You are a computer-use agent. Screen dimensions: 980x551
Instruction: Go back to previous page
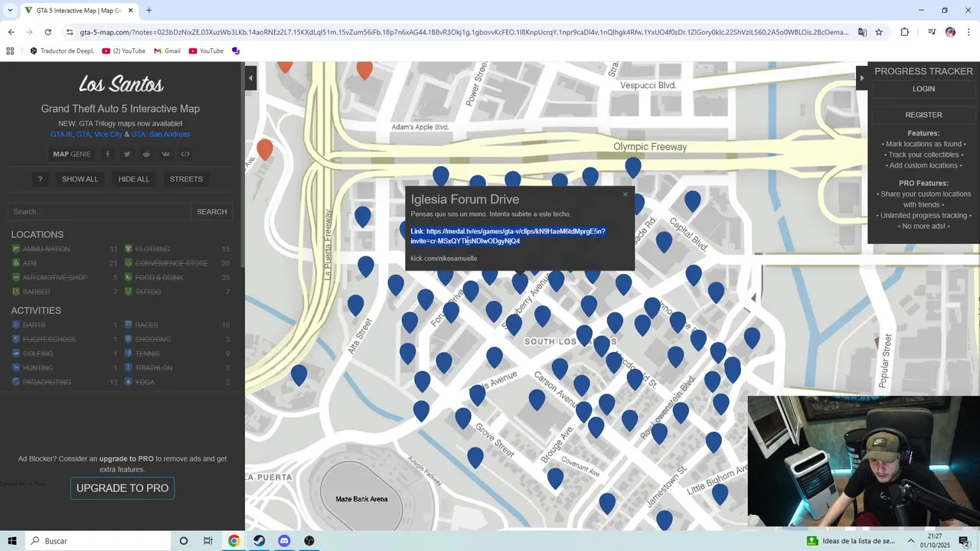tap(11, 32)
